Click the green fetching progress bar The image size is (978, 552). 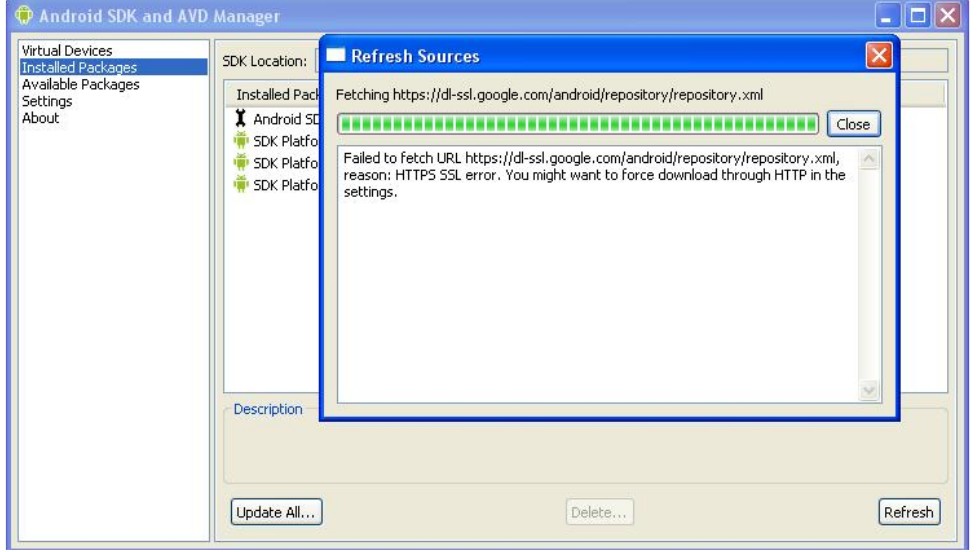coord(578,124)
